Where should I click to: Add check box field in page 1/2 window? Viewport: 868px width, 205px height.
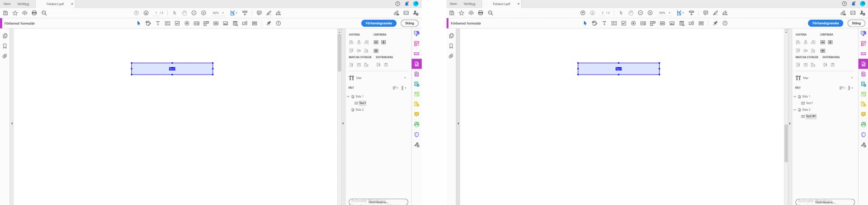point(177,23)
